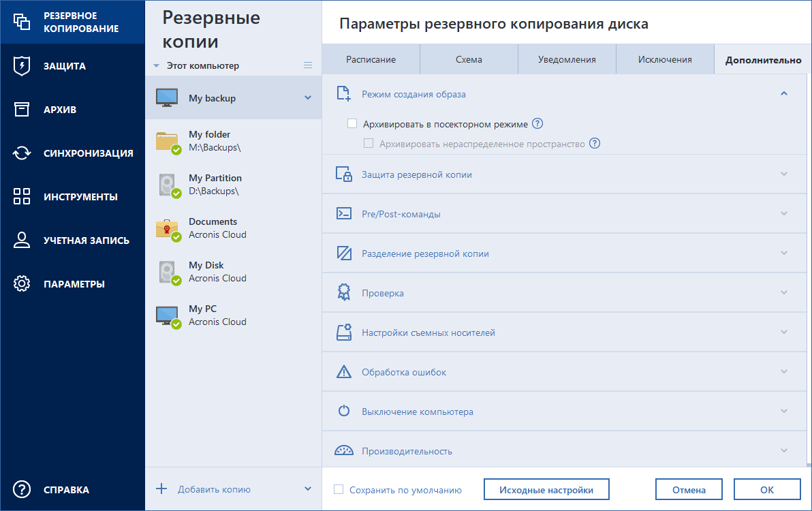Click the hamburger icon near Этот компьютер
This screenshot has height=511, width=812.
tap(308, 65)
